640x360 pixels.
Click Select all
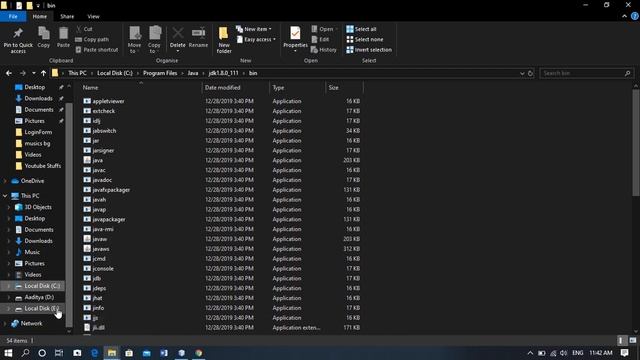[361, 29]
